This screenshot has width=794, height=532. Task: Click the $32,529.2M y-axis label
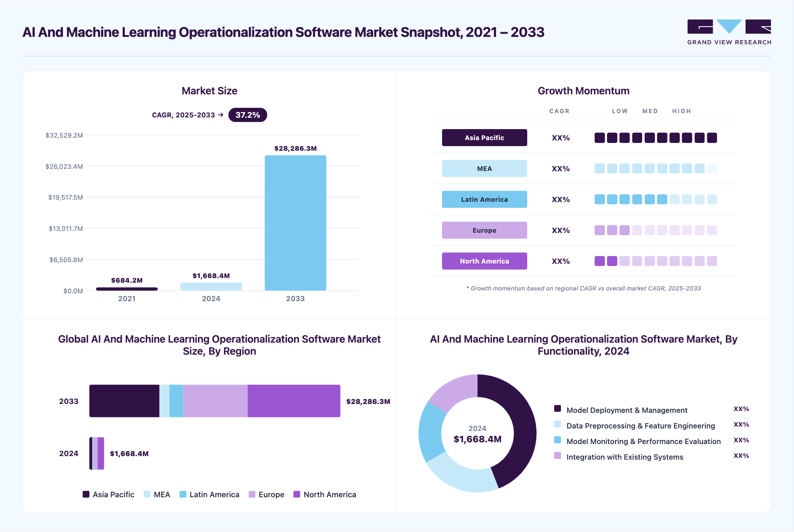point(64,135)
